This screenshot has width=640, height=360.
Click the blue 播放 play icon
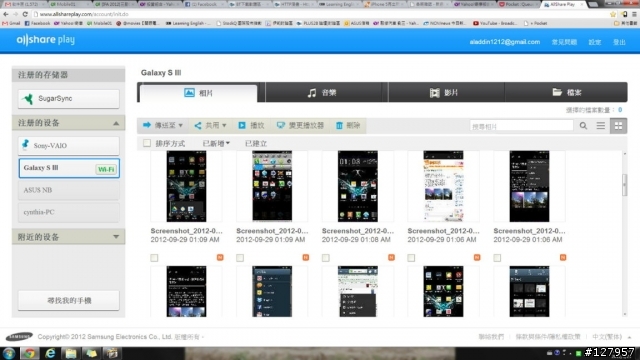[242, 125]
